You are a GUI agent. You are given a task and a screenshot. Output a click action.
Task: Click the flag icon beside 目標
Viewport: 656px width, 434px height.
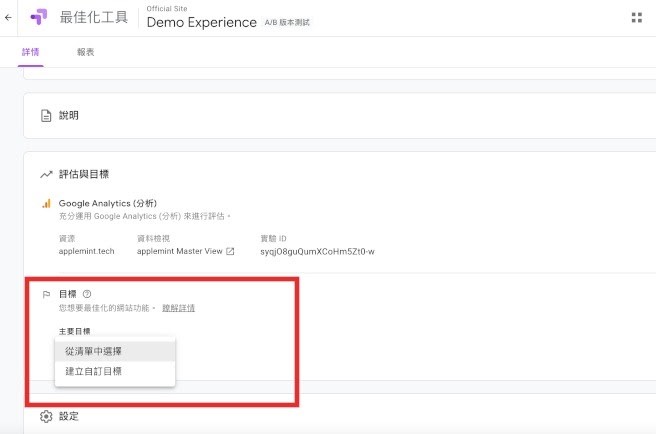46,295
